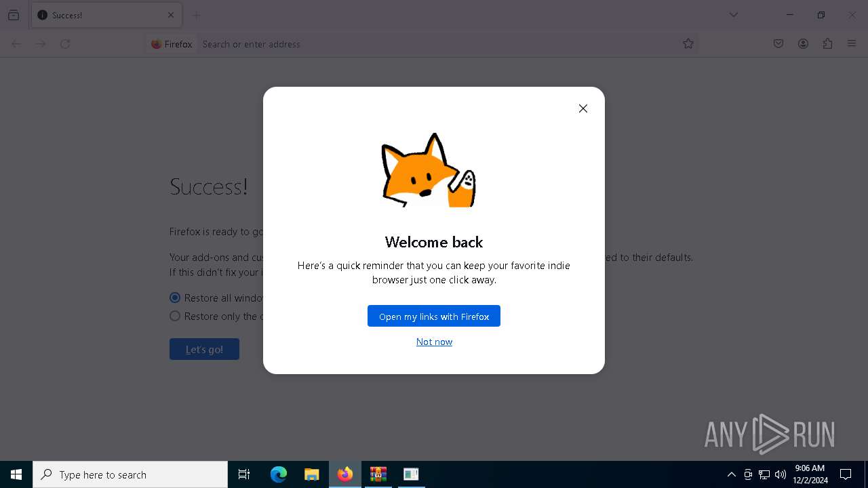
Task: Open File Explorer from taskbar
Action: pos(312,474)
